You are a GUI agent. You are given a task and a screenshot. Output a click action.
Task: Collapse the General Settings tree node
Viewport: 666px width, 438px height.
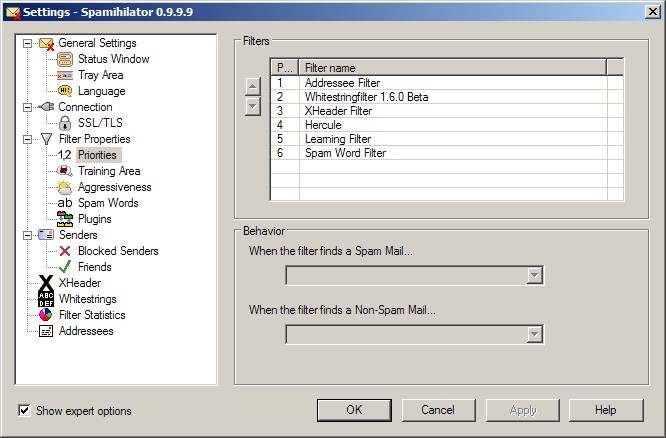pyautogui.click(x=27, y=43)
